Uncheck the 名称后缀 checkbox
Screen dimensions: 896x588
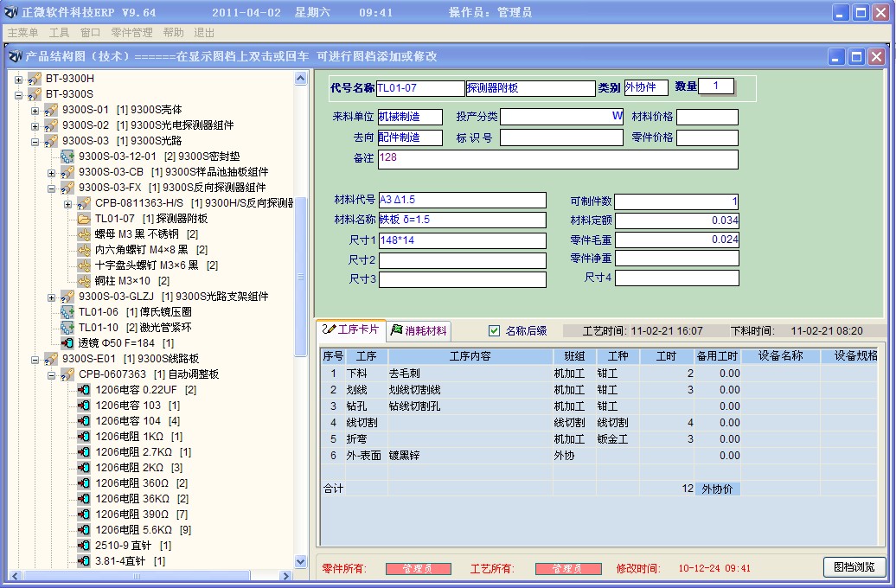click(496, 331)
